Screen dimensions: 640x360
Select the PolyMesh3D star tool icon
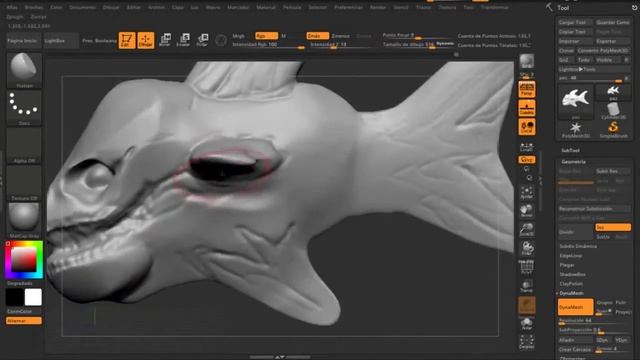click(x=576, y=130)
